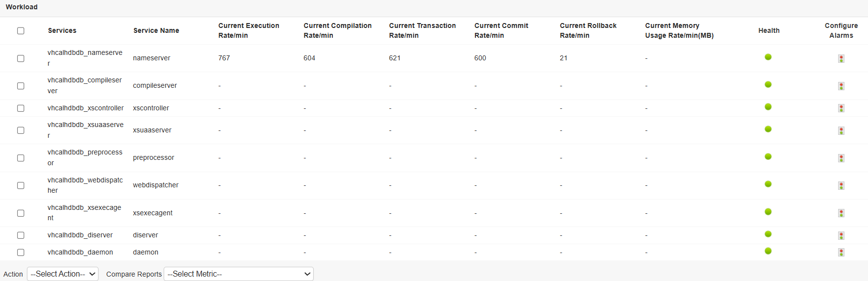868x281 pixels.
Task: Expand the Select Metric dropdown
Action: coord(239,274)
